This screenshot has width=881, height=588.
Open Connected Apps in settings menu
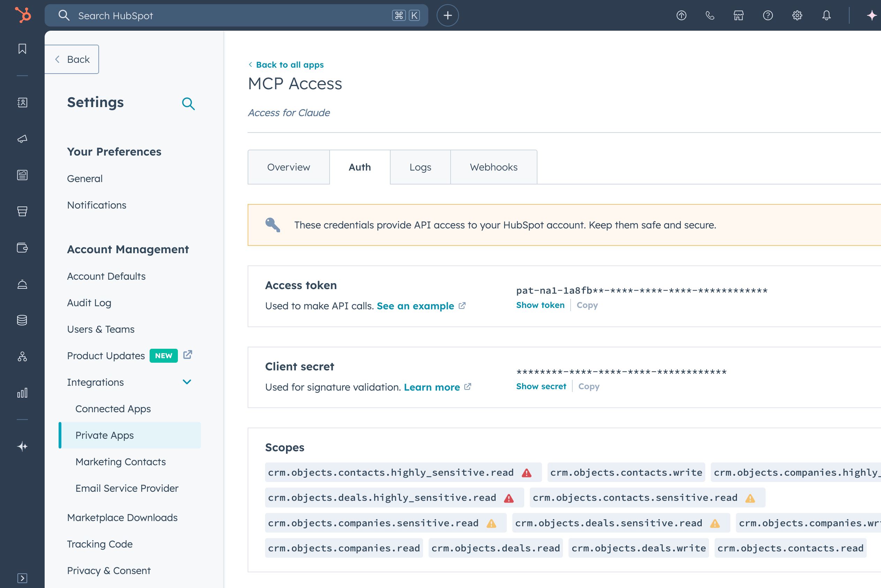coord(113,408)
